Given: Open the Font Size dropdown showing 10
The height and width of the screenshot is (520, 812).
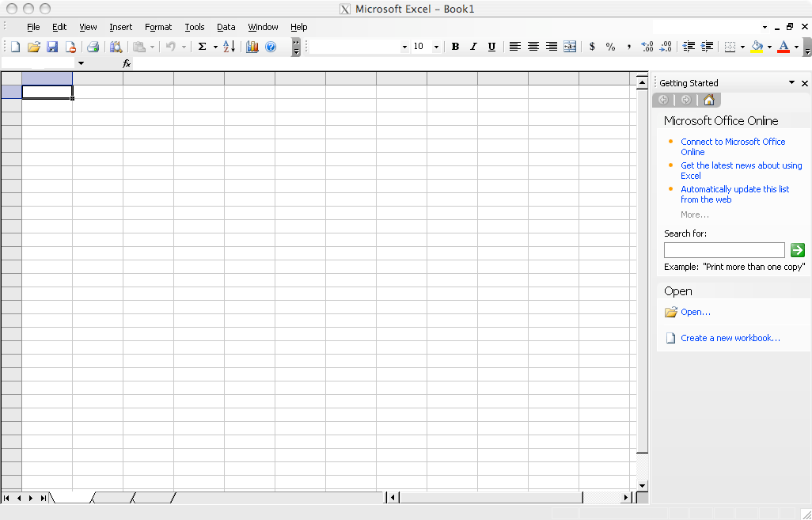Looking at the screenshot, I should [436, 47].
